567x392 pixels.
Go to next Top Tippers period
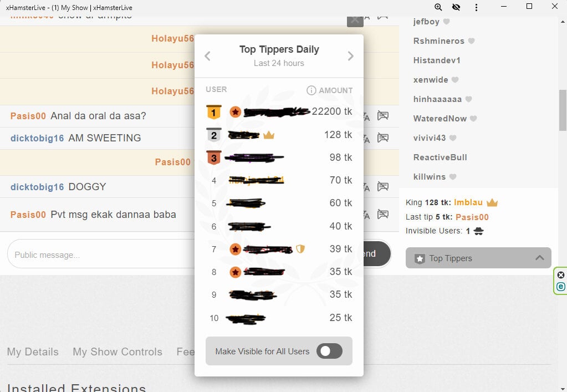tap(350, 56)
